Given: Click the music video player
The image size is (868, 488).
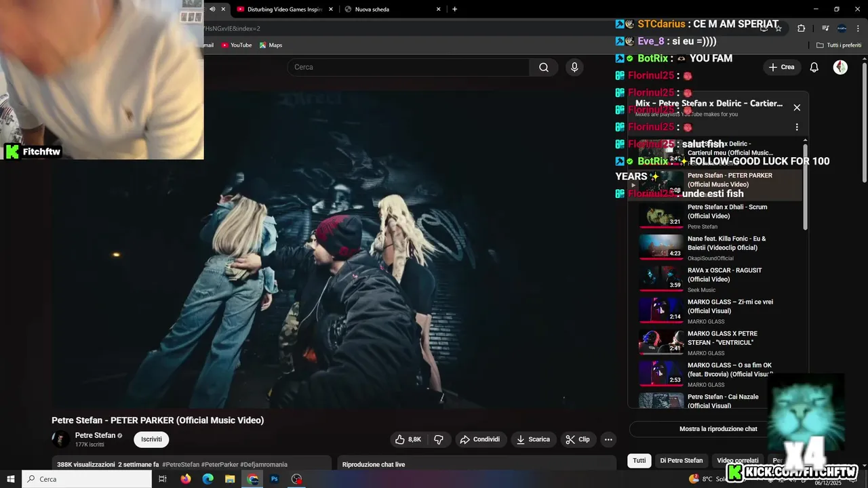Looking at the screenshot, I should pos(334,249).
